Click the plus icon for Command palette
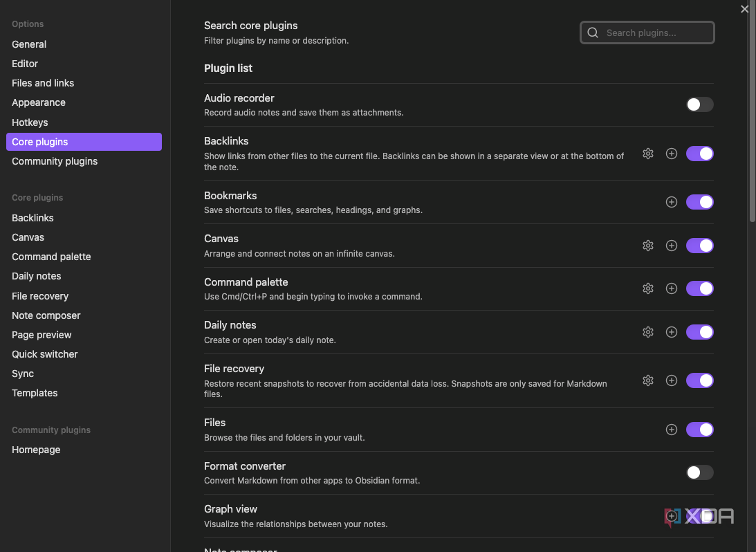 [x=672, y=288]
